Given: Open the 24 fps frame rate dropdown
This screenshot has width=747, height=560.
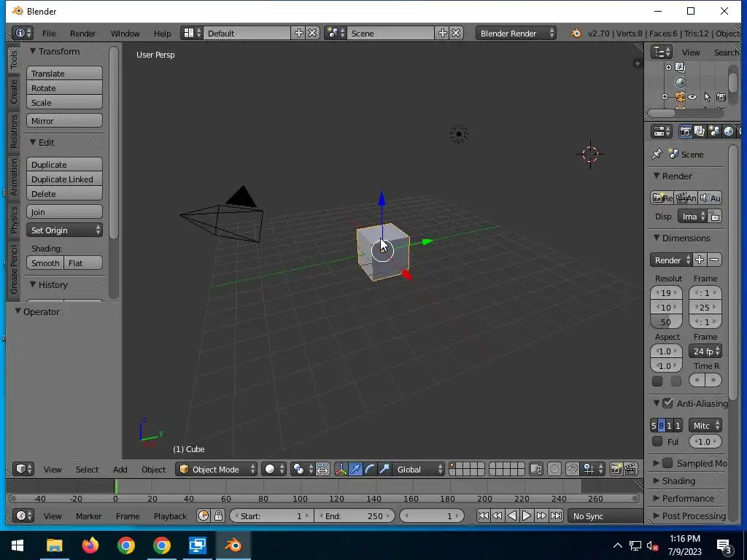Looking at the screenshot, I should click(705, 351).
